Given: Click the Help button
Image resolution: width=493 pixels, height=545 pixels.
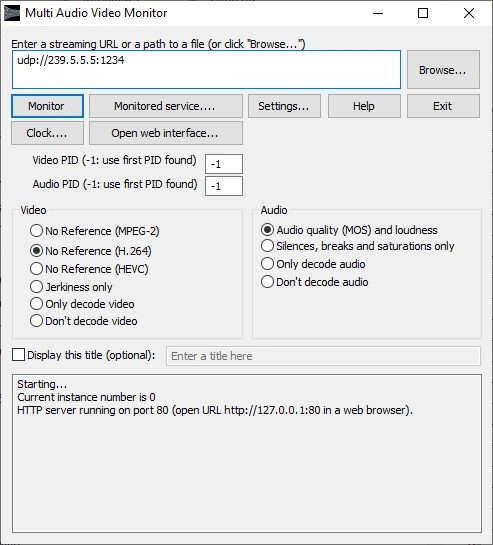Looking at the screenshot, I should coord(364,106).
